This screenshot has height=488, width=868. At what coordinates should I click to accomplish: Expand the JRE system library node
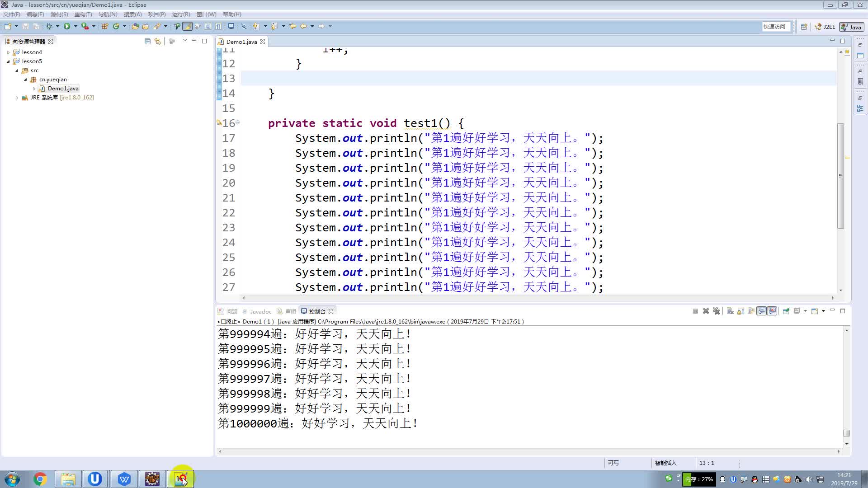(x=17, y=98)
